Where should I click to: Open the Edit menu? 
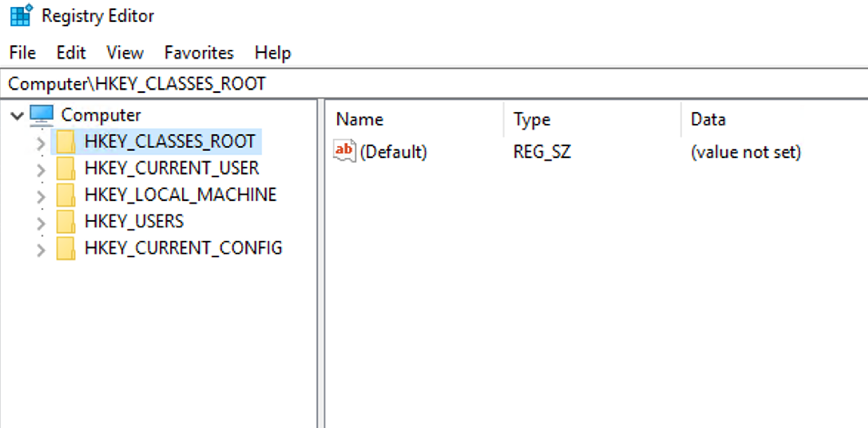(x=71, y=53)
